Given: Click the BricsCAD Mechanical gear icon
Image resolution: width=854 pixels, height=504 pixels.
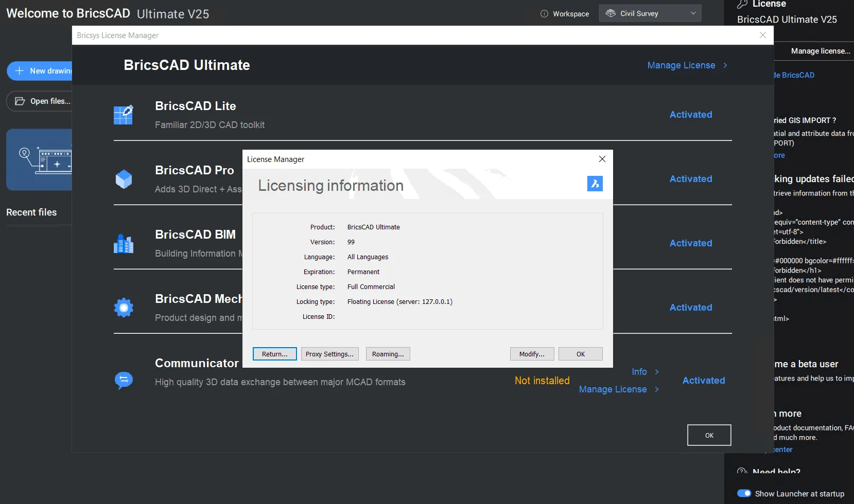Looking at the screenshot, I should (x=124, y=308).
